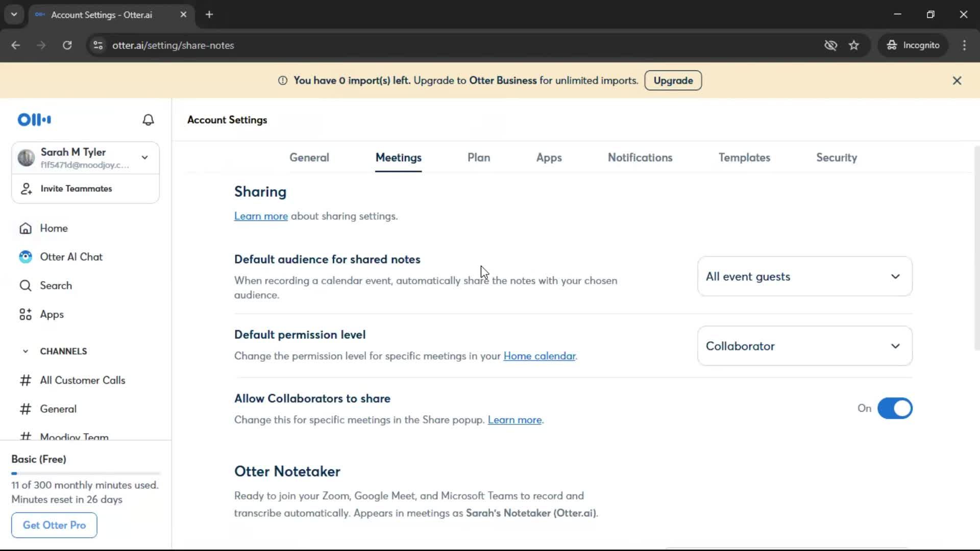Collapse the CHANNELS section
The image size is (980, 551).
[26, 352]
